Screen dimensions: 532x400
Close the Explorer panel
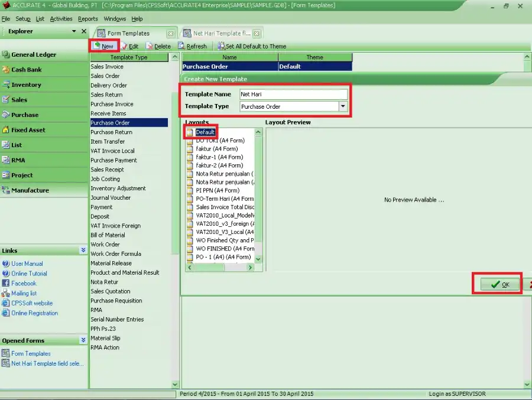(x=84, y=31)
